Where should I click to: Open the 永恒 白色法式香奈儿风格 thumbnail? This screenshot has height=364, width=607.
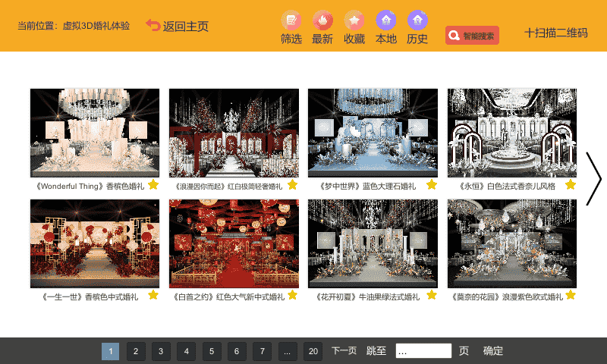point(511,133)
